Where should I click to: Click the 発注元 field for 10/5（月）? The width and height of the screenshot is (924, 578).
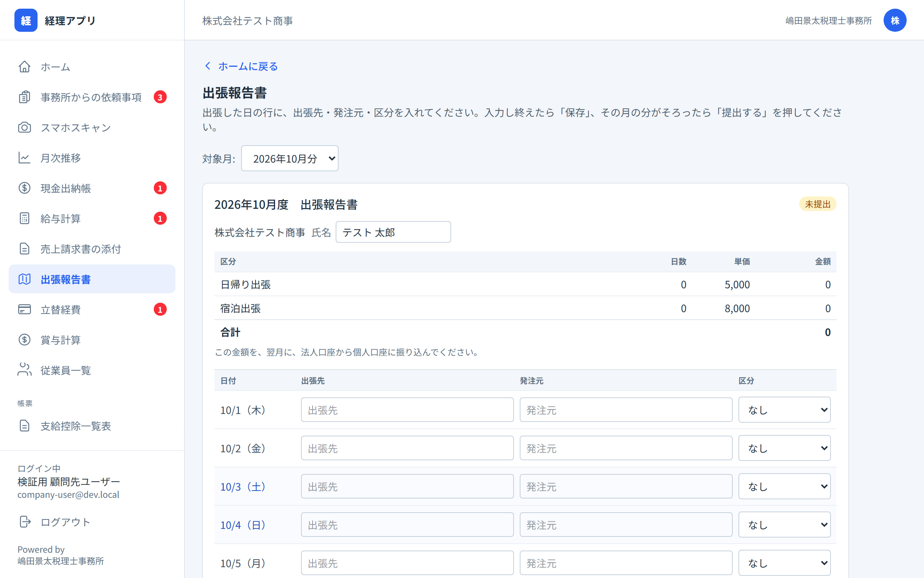pyautogui.click(x=626, y=563)
